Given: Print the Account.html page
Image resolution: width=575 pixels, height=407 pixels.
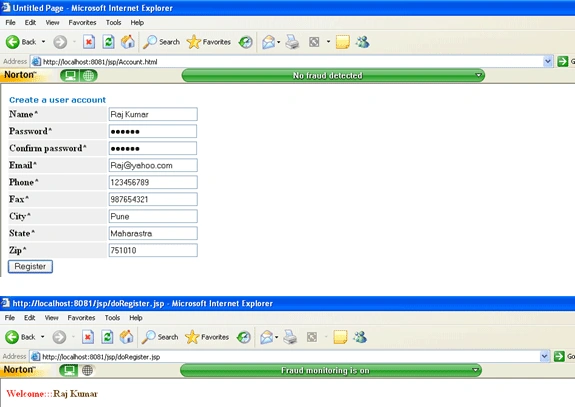Looking at the screenshot, I should click(292, 42).
